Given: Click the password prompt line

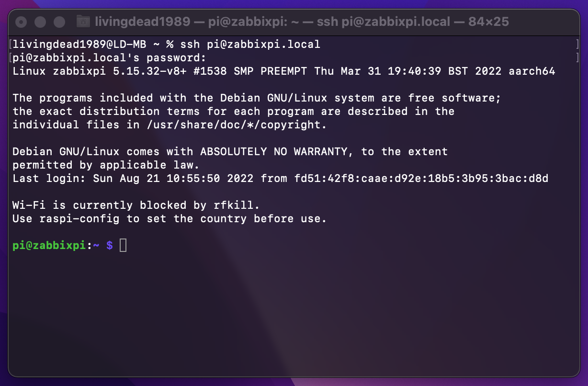Looking at the screenshot, I should point(109,58).
